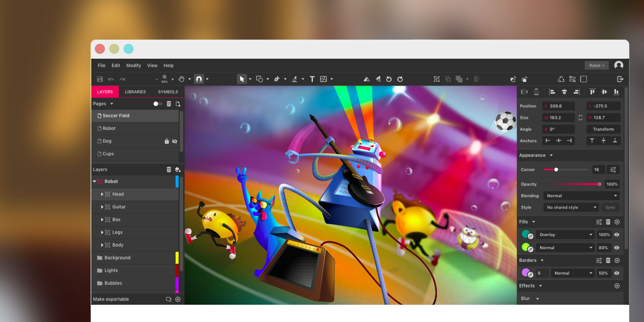Open the shared Style dropdown

[x=571, y=207]
